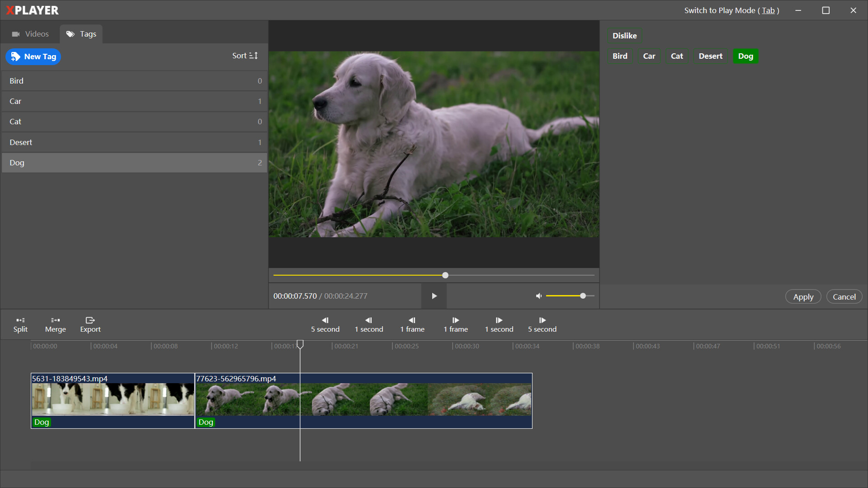This screenshot has width=868, height=488.
Task: Click the volume slider handle
Action: (x=583, y=296)
